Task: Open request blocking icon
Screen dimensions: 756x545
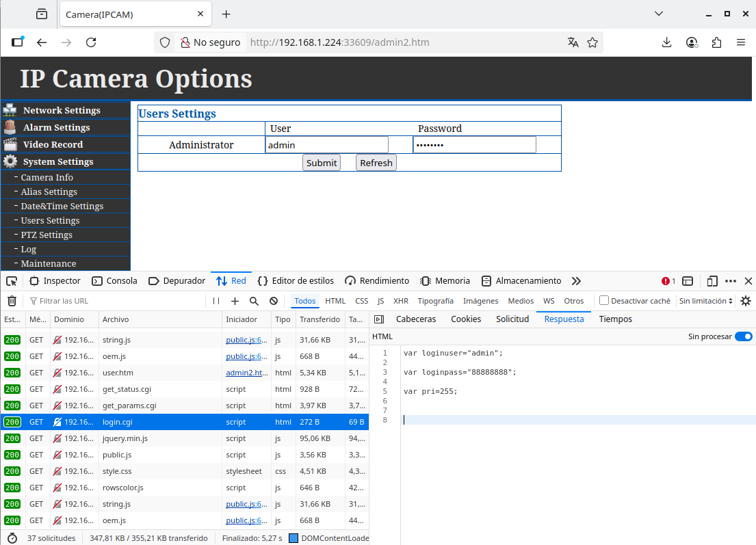Action: [274, 301]
